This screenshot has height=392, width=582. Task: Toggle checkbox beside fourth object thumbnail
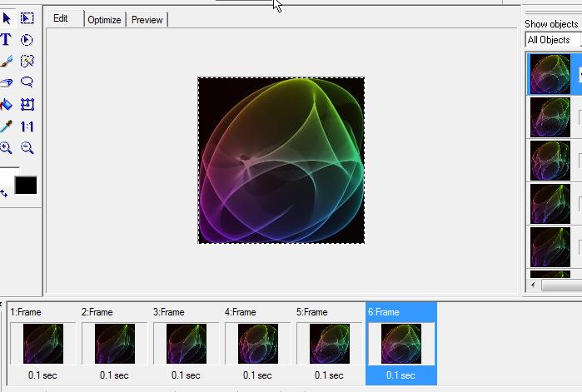(x=580, y=203)
